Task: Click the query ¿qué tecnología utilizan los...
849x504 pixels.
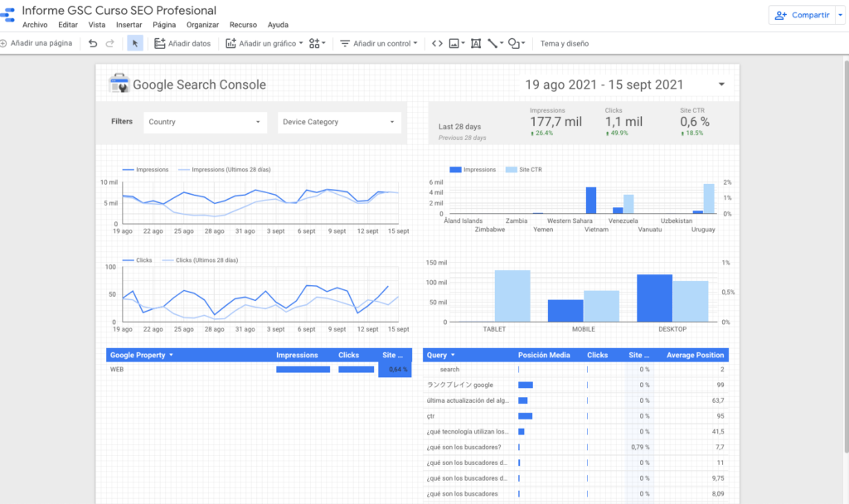Action: [468, 431]
